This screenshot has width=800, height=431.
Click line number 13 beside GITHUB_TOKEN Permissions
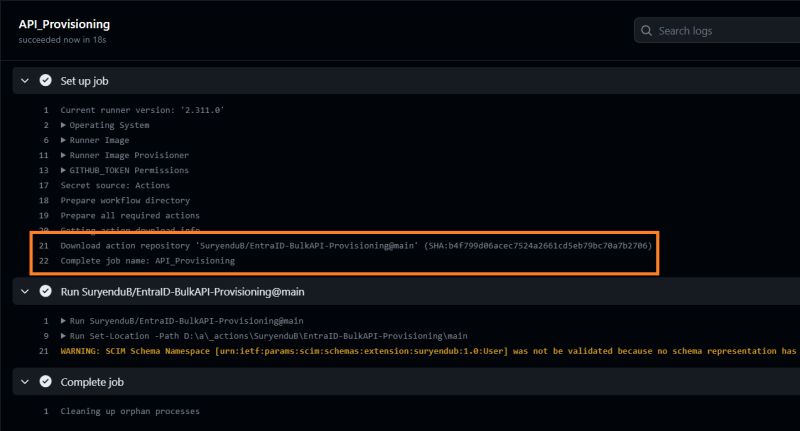pyautogui.click(x=44, y=170)
